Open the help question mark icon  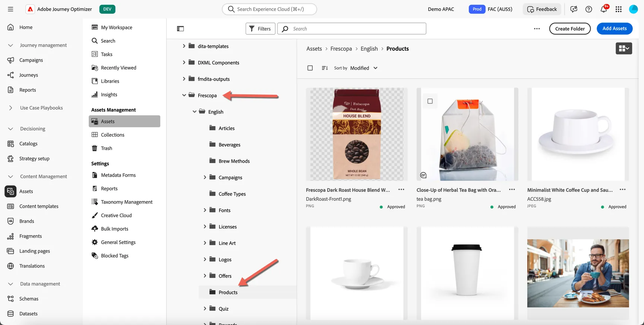click(x=589, y=9)
